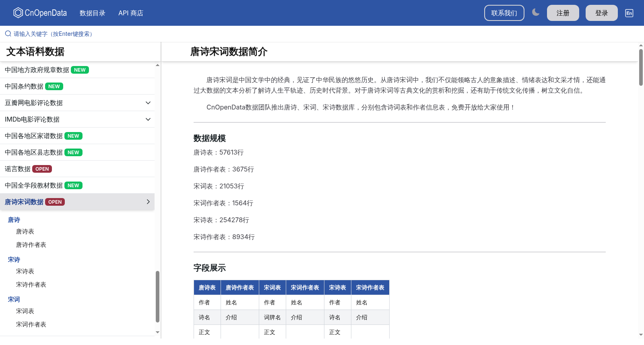Open 中国地方政府规章数据 item
The image size is (644, 345).
point(77,70)
